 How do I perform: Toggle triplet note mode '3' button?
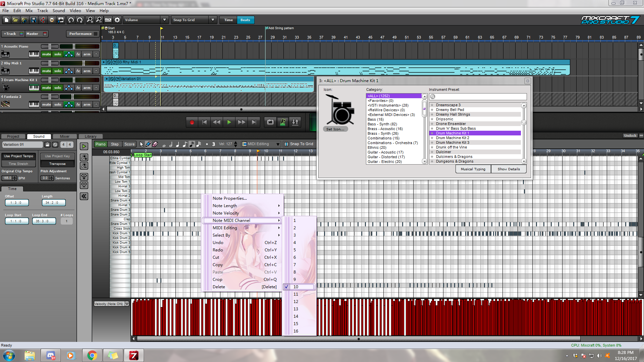[x=214, y=144]
